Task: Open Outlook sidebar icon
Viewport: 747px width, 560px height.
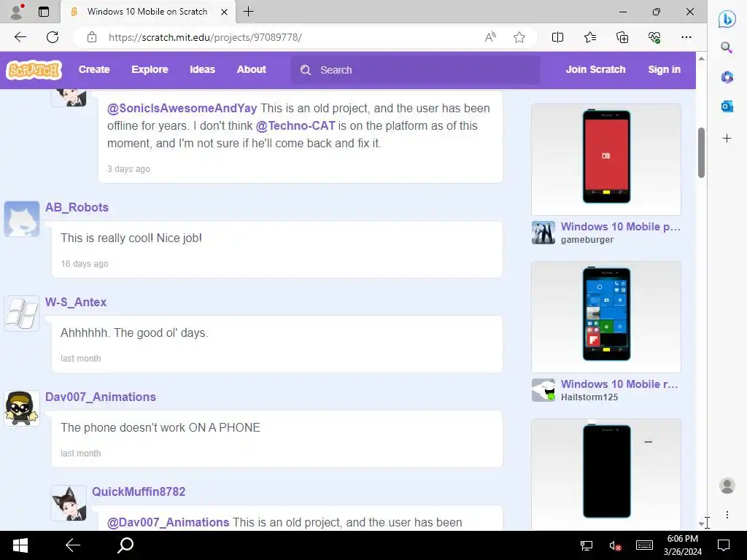Action: [x=727, y=106]
